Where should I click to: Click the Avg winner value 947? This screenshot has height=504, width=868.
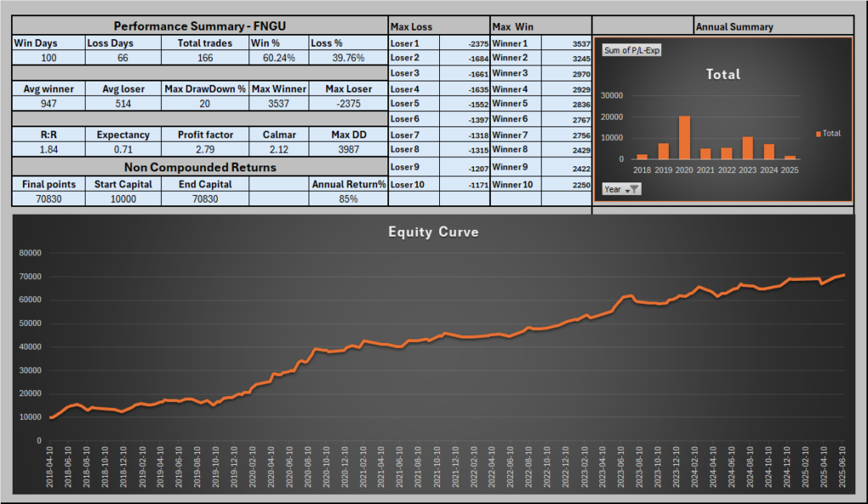tap(48, 104)
